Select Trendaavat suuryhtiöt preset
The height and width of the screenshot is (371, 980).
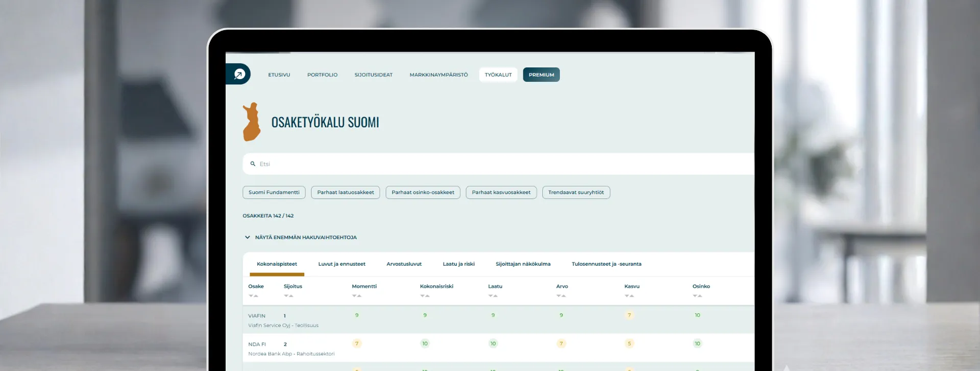pyautogui.click(x=576, y=193)
